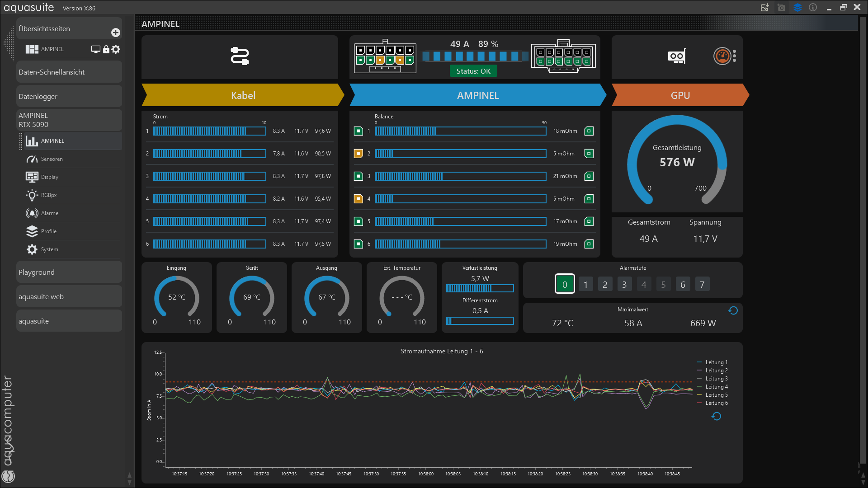
Task: Click the Verlustleistung progress bar
Action: point(480,288)
